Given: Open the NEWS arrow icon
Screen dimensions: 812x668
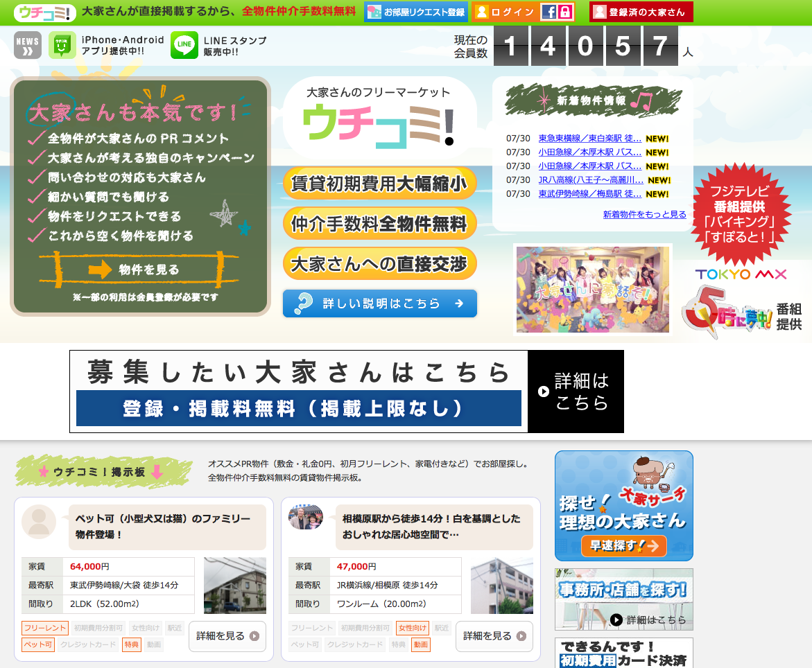Looking at the screenshot, I should [x=28, y=46].
